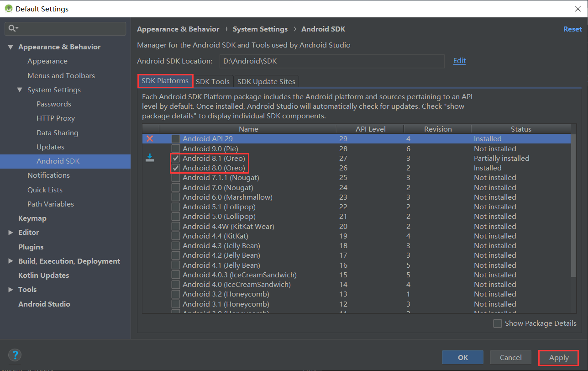Uncheck the Android 8.0 (Oreo) checkbox
Screen dimensions: 588x371
coord(176,168)
